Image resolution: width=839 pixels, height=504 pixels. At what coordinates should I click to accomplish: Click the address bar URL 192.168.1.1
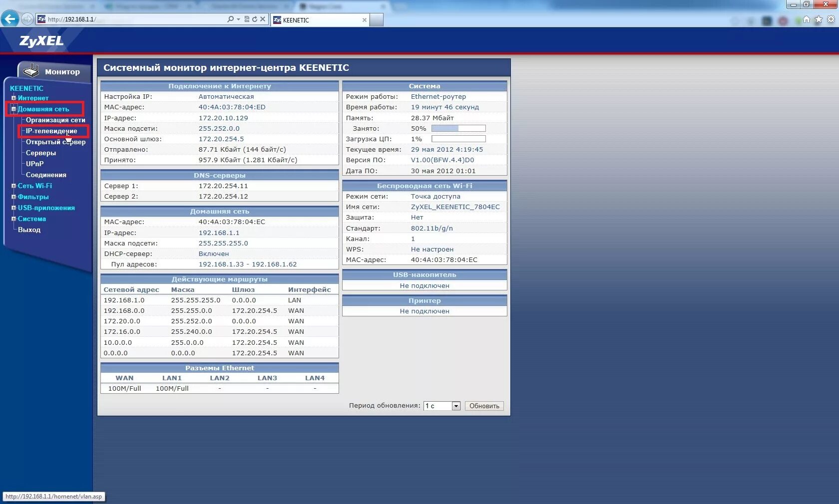coord(71,19)
